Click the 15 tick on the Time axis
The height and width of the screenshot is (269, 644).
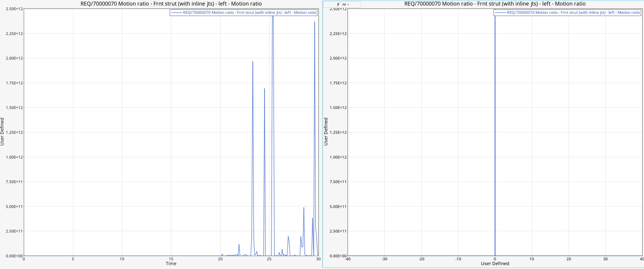171,259
